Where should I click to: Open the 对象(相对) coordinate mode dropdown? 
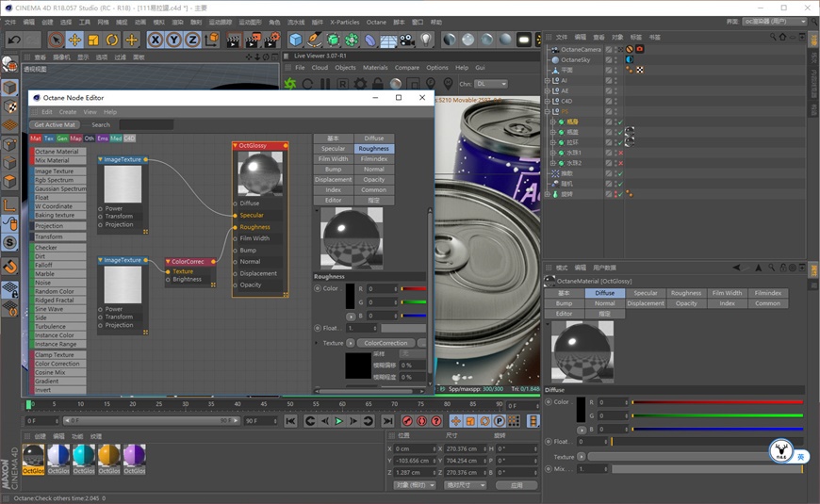coord(415,485)
